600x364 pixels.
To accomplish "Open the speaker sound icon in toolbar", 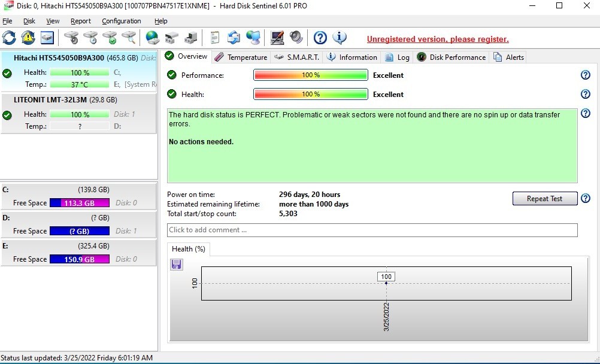I will click(296, 38).
